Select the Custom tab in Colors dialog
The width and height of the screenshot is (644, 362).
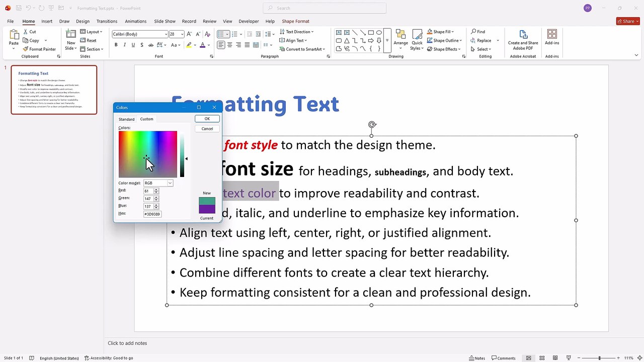click(x=146, y=119)
